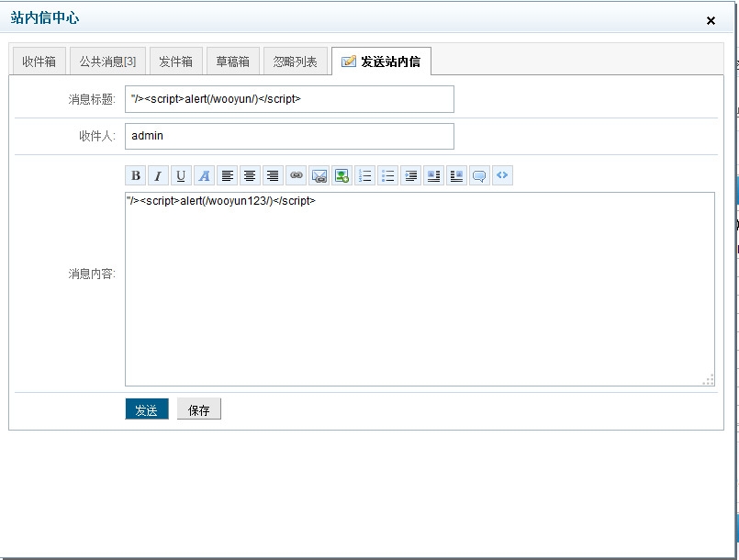
Task: Toggle underline formatting in editor toolbar
Action: click(x=181, y=176)
